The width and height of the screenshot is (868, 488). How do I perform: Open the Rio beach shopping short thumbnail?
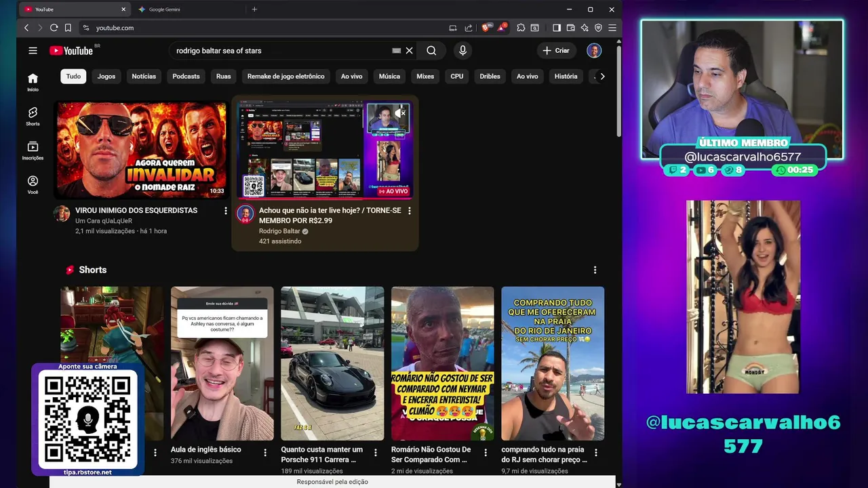coord(553,363)
